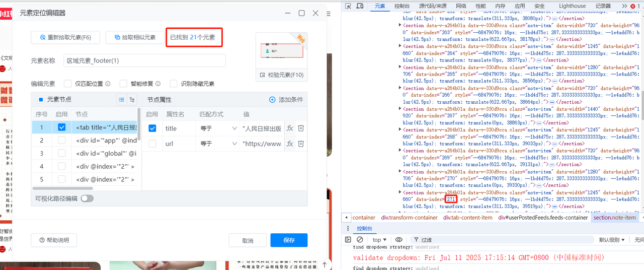Screen dimensions: 644x270
Task: Click the 取消 button
Action: [248, 240]
